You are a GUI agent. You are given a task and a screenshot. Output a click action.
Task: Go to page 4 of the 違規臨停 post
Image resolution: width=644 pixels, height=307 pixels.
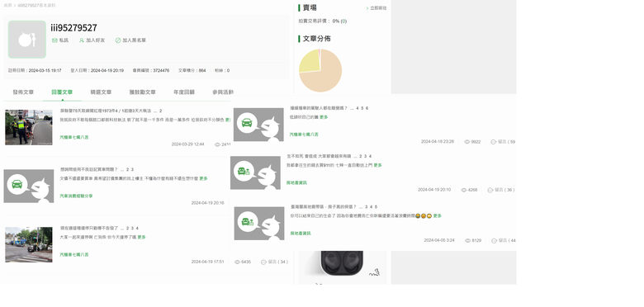coord(137,229)
